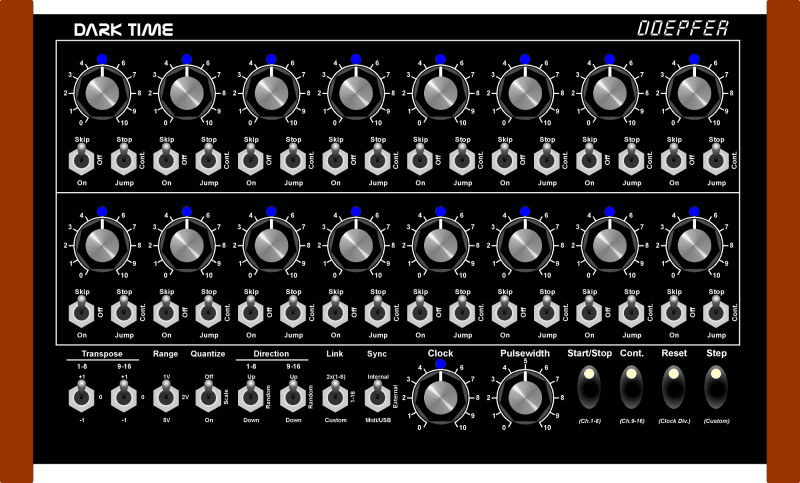Flip the Transpose 9-16 switch

[124, 396]
